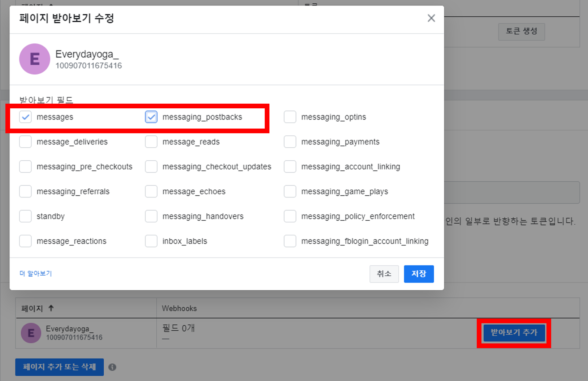This screenshot has height=381, width=588.
Task: Click the 취소 cancel button
Action: [x=384, y=274]
